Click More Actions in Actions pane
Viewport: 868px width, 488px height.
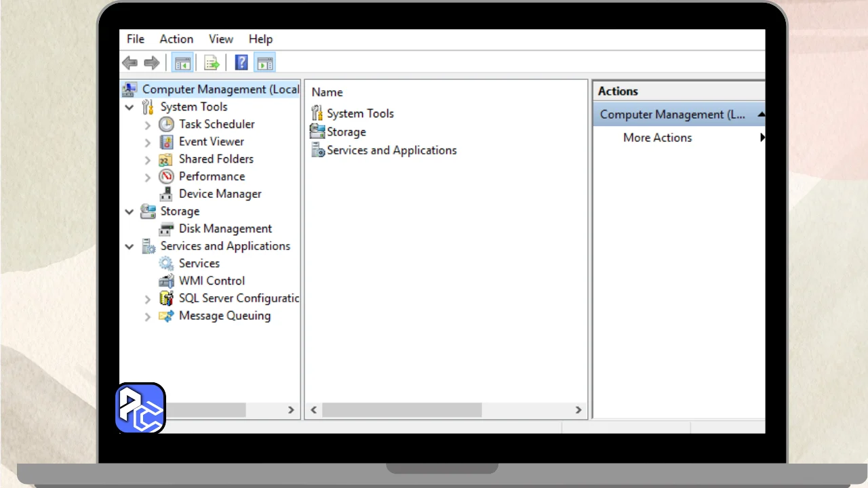pyautogui.click(x=657, y=138)
